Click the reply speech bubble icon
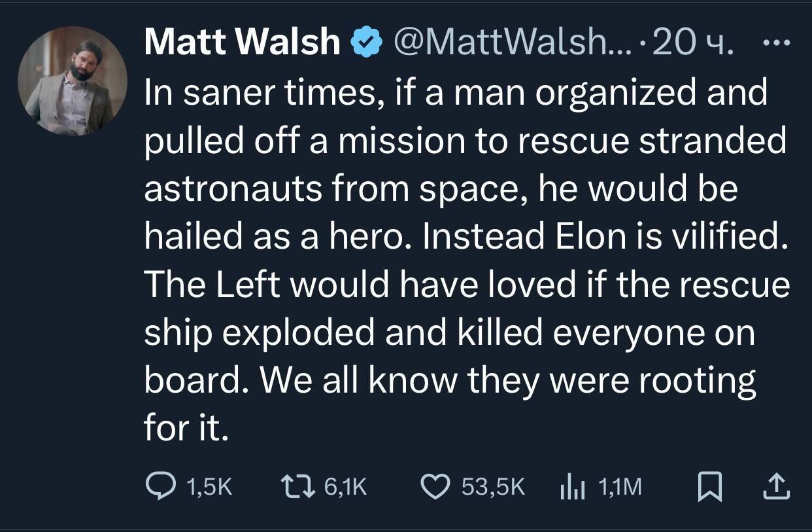 tap(159, 486)
